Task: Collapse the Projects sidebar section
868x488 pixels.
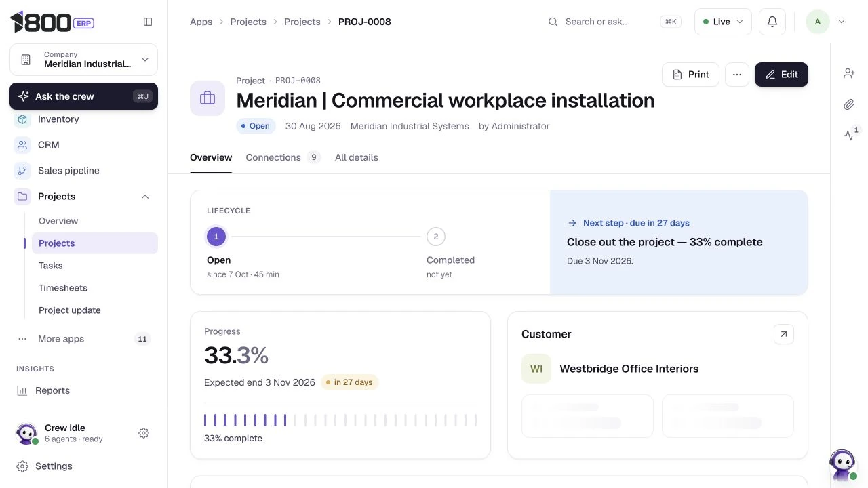Action: point(145,197)
